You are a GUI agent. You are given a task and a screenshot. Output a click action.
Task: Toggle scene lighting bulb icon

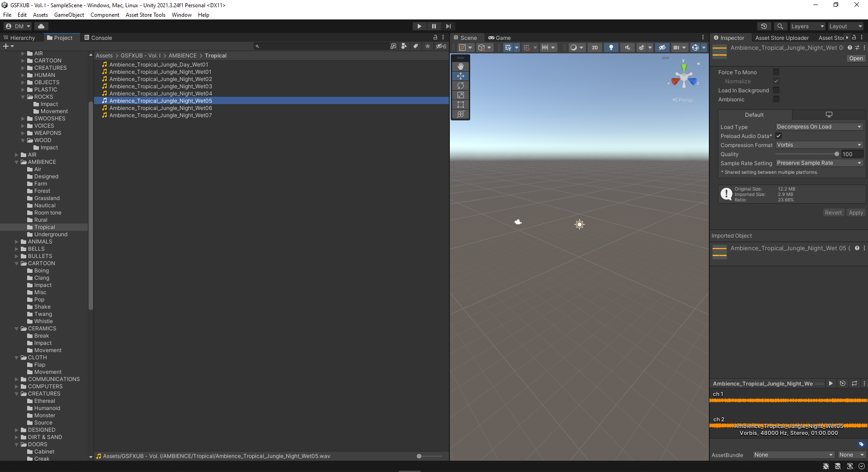[611, 48]
